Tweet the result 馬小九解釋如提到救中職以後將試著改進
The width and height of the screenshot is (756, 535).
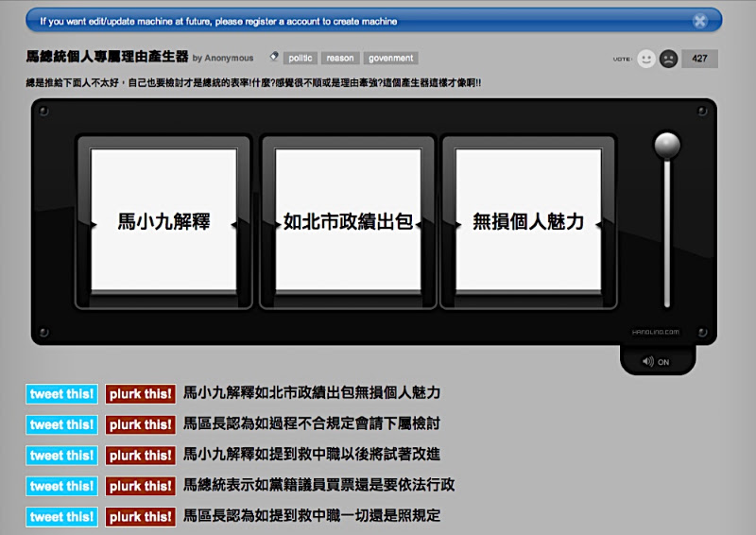[x=61, y=455]
